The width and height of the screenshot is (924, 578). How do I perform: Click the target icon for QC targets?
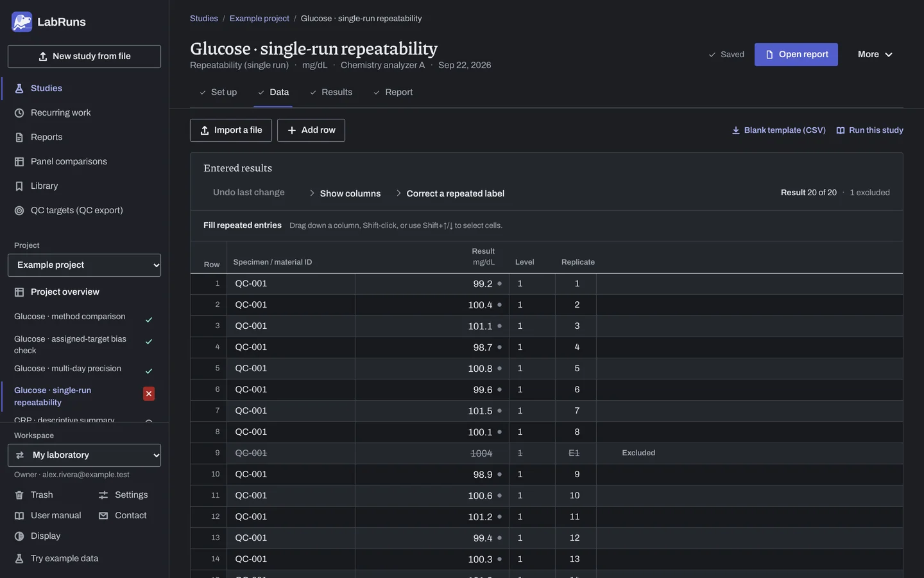(19, 211)
